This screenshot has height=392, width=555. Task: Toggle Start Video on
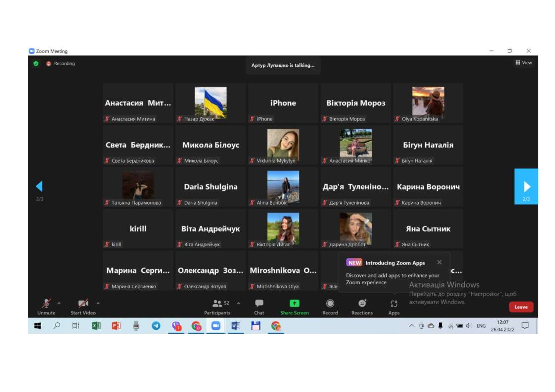coord(83,304)
